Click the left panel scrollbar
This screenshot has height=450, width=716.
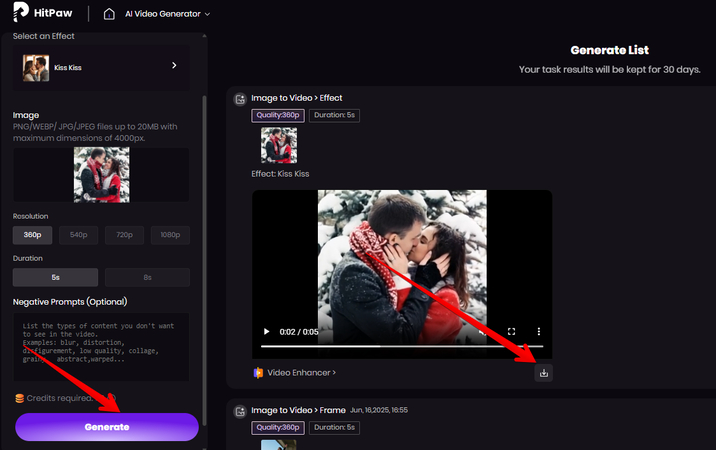(204, 260)
